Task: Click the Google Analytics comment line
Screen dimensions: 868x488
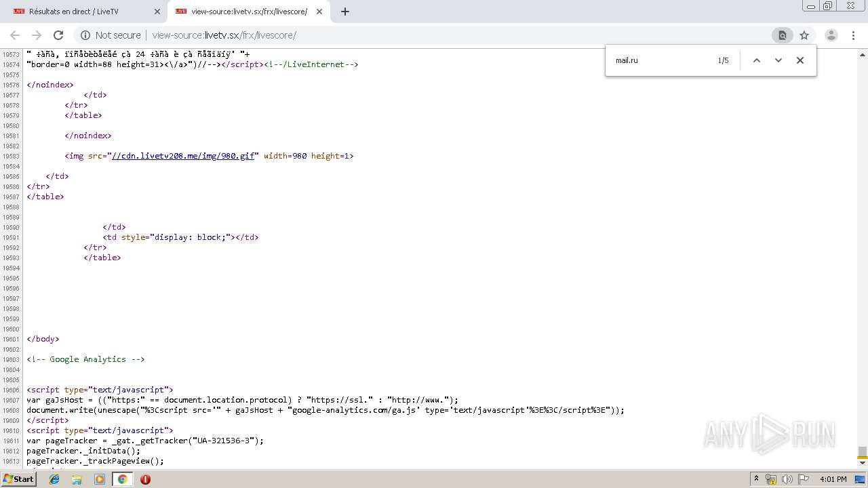Action: 85,359
